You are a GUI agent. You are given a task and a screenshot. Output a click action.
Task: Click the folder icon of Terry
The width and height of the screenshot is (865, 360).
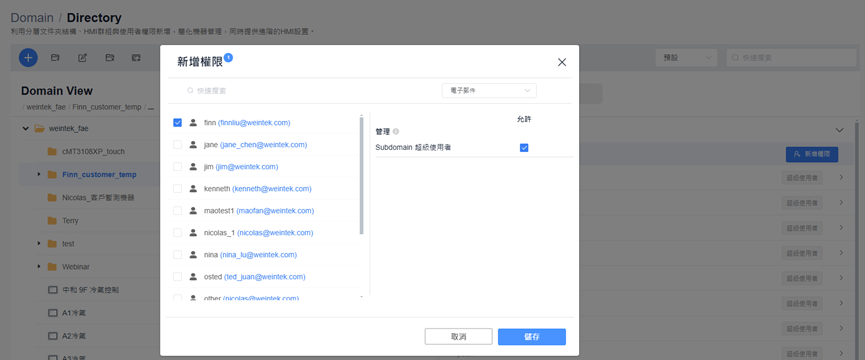tap(52, 221)
